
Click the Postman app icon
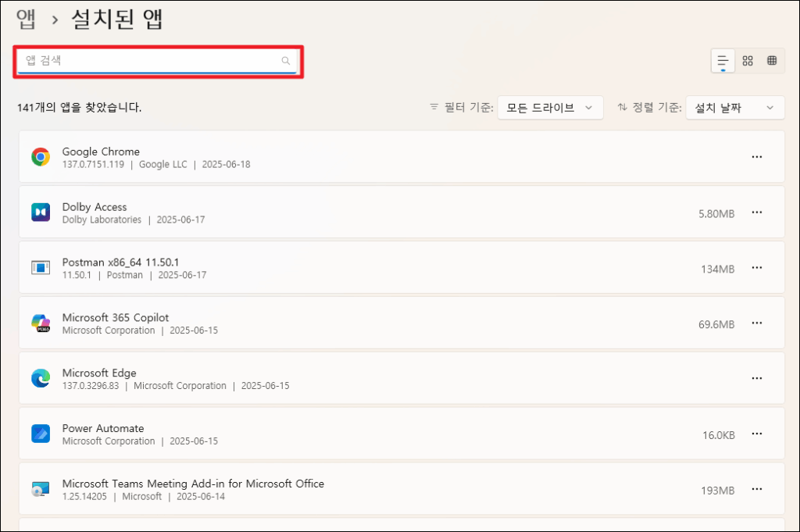click(x=41, y=267)
